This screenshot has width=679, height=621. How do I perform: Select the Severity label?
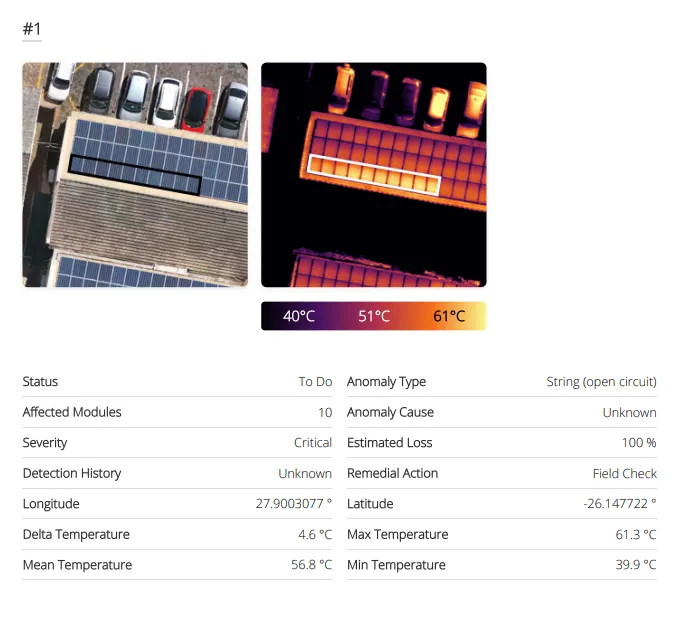point(45,443)
